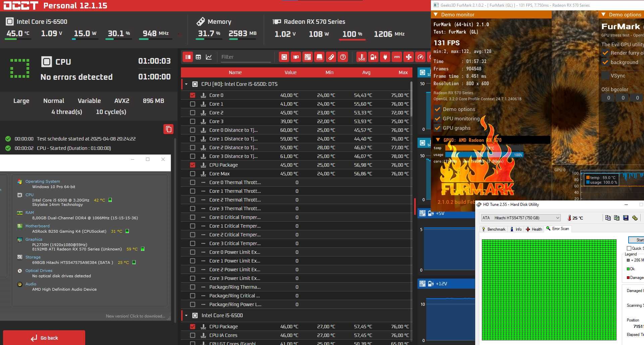Collapse the CPU [#0] Intel Core i5-6500 DTS group
Screen dimensions: 644x345
tap(186, 84)
